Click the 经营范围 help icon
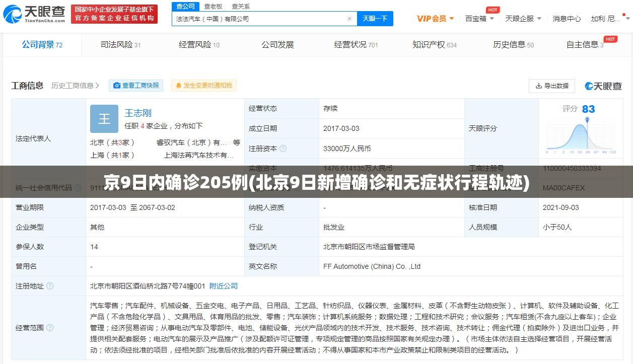The width and height of the screenshot is (633, 364). (x=50, y=328)
